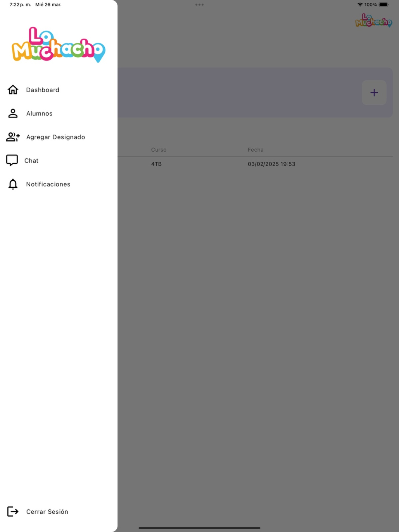Click the Curso column header

point(159,150)
